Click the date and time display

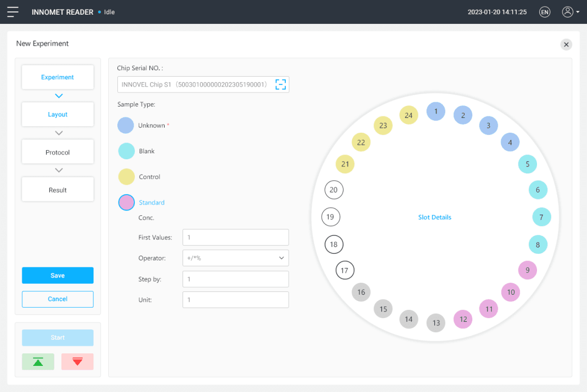click(x=497, y=12)
